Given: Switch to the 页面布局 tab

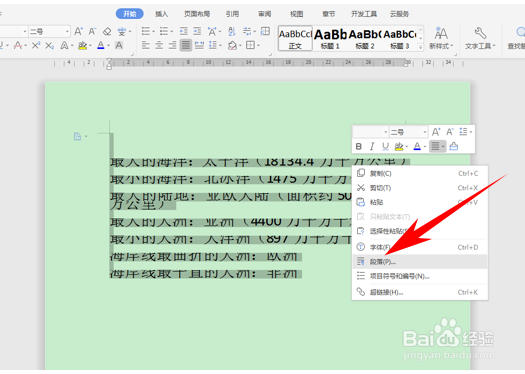Looking at the screenshot, I should pos(197,14).
